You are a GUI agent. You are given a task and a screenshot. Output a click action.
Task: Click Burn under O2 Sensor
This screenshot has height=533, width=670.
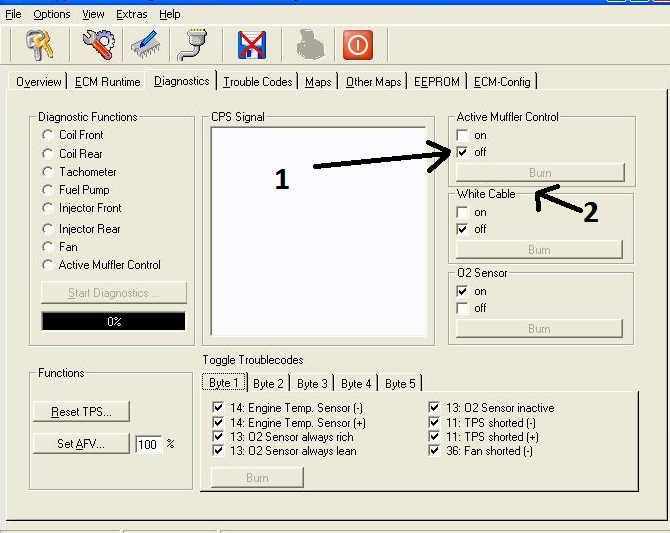[x=539, y=329]
